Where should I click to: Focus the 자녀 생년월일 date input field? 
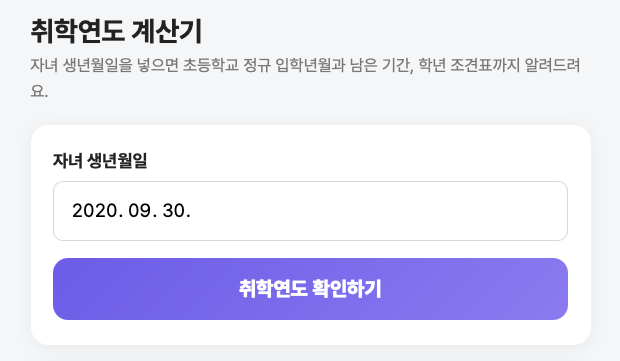pos(310,211)
